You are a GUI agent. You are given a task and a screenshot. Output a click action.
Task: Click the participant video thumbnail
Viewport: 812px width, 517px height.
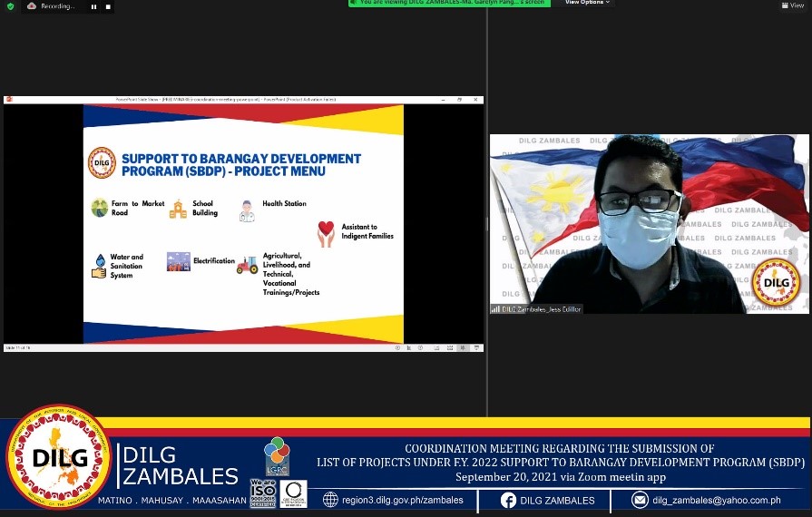point(649,223)
